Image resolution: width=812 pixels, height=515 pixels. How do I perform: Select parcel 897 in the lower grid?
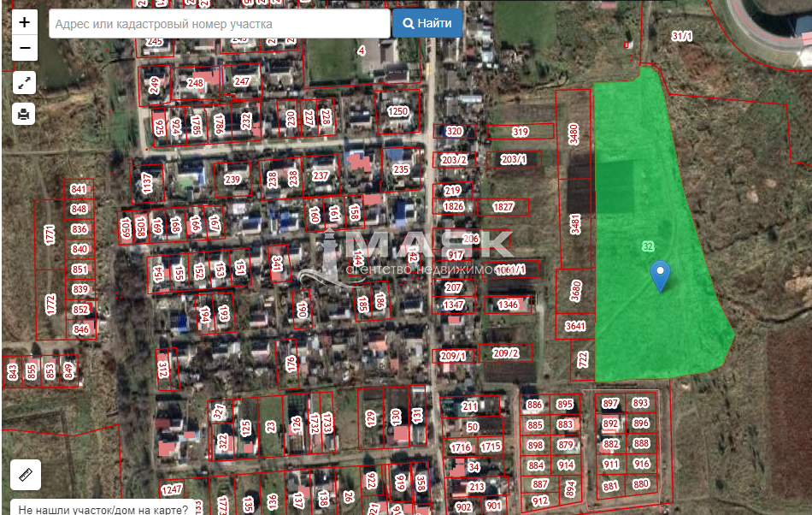click(x=610, y=403)
